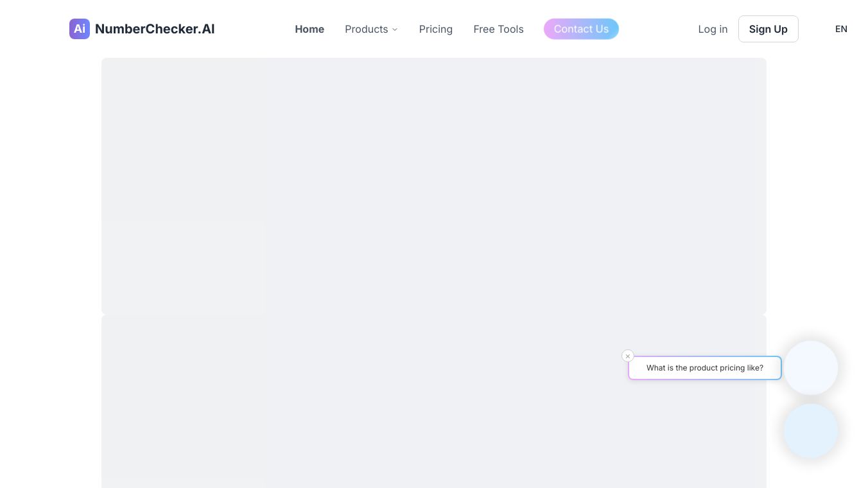The height and width of the screenshot is (488, 868).
Task: Select the "What is the product pricing like?" suggestion
Action: [704, 368]
